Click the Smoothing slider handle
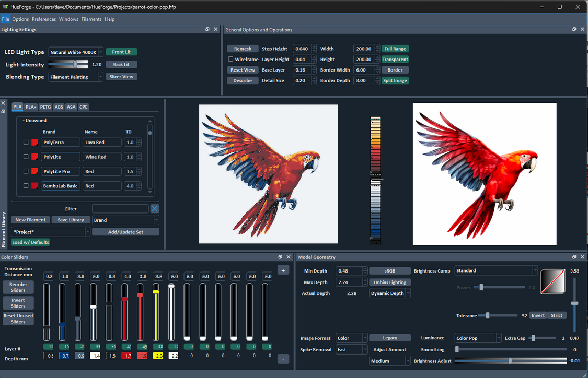Image resolution: width=588 pixels, height=378 pixels. pyautogui.click(x=457, y=349)
